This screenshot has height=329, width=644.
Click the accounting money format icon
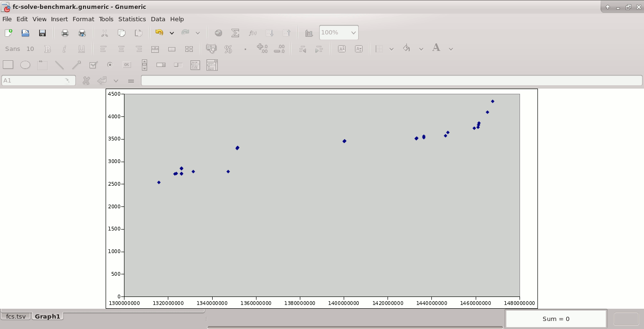tap(211, 49)
